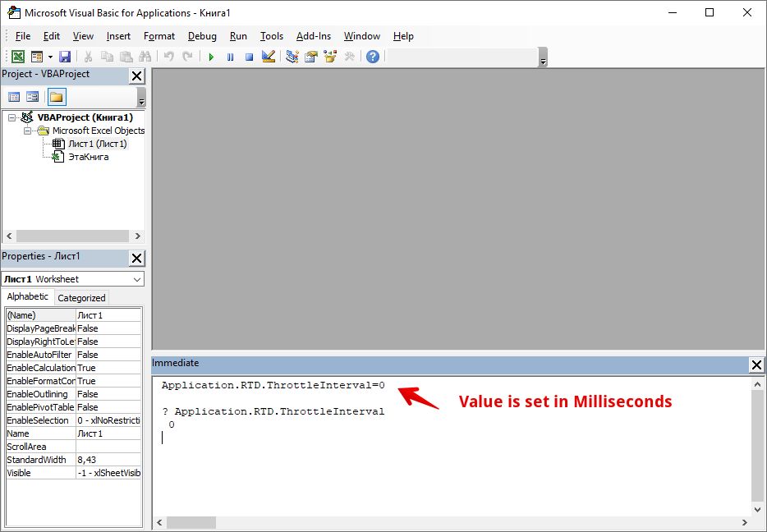Click the View Microsoft Excel icon
Screen dimensions: 767x532
pyautogui.click(x=17, y=57)
